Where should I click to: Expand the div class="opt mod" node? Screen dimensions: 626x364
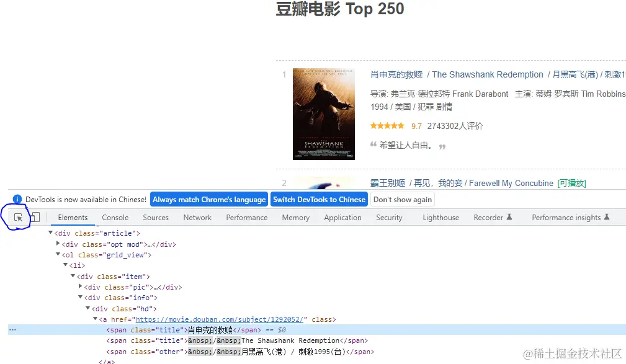click(x=58, y=243)
